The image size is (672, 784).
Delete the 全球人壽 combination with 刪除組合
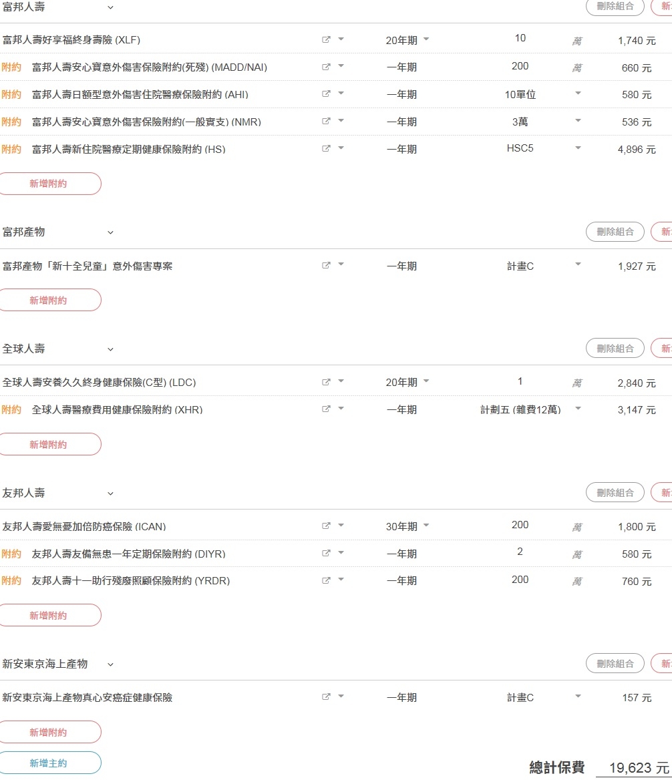tap(615, 349)
